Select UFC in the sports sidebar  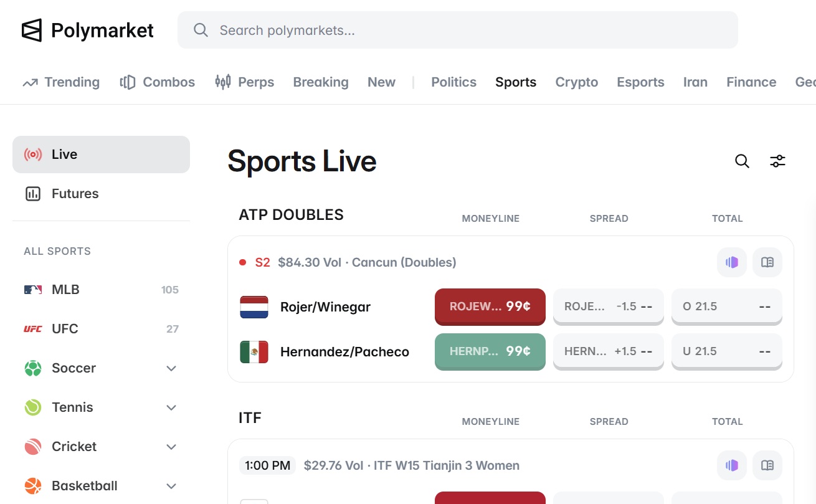[101, 329]
